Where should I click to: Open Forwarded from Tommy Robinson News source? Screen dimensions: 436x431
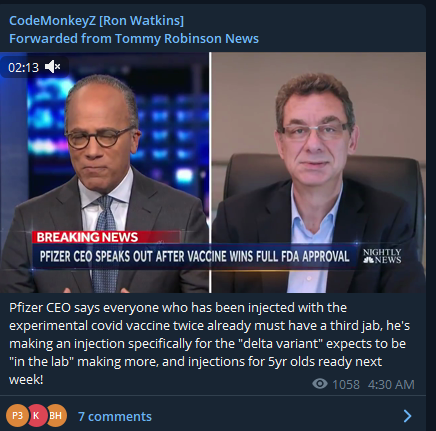(134, 39)
